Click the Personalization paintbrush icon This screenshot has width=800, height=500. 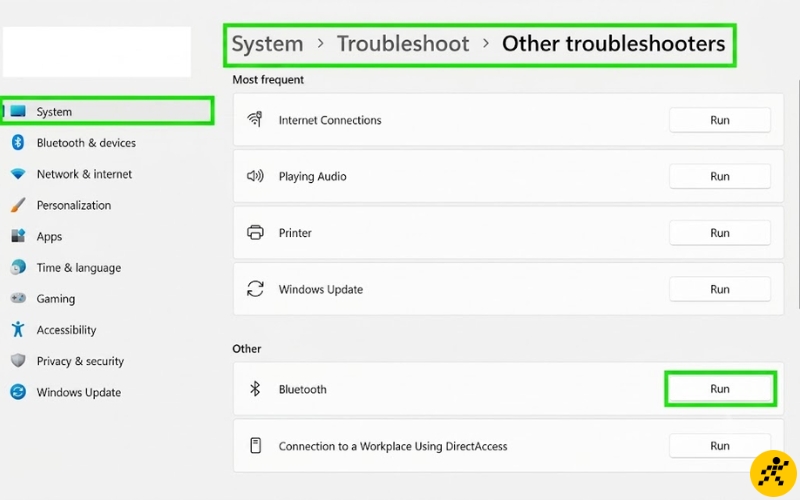tap(18, 205)
